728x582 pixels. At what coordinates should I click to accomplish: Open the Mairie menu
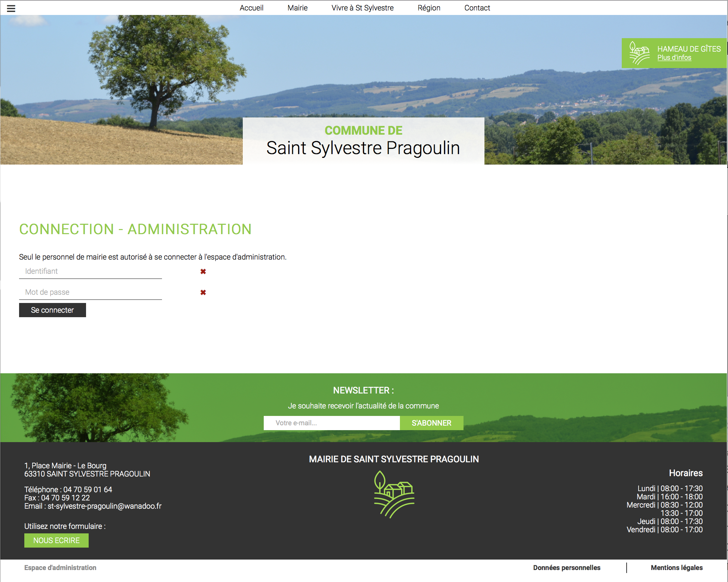click(x=297, y=8)
